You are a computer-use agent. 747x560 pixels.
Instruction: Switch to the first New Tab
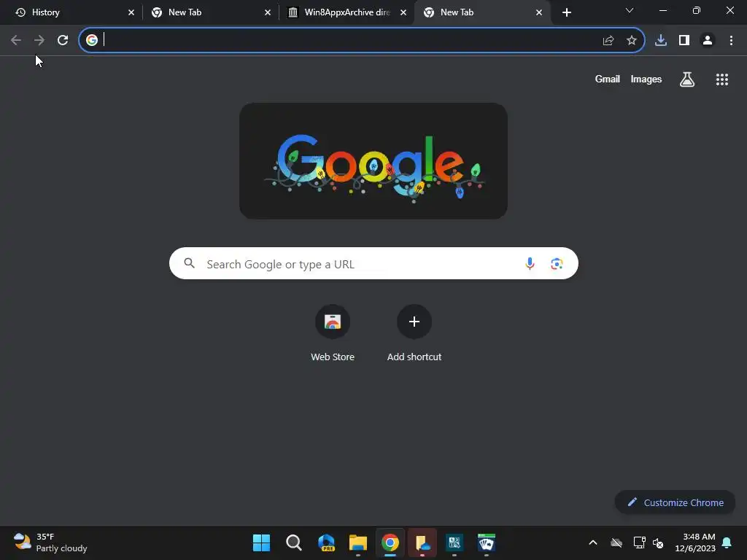(209, 12)
